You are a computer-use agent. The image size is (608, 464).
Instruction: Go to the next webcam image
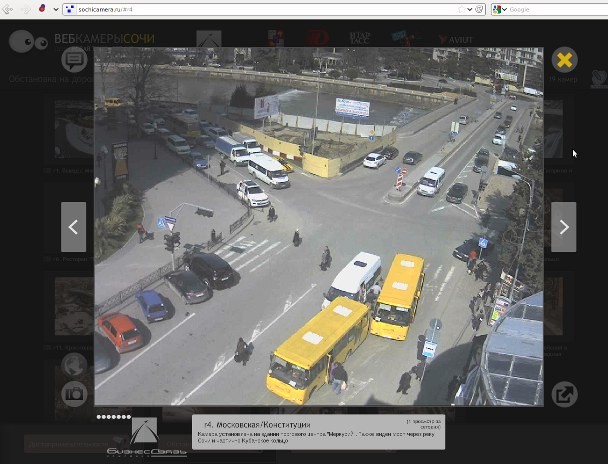[564, 227]
